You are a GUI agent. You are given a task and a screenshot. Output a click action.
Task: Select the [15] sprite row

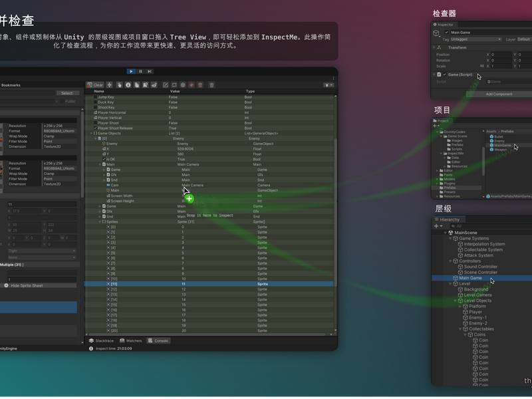pos(209,305)
